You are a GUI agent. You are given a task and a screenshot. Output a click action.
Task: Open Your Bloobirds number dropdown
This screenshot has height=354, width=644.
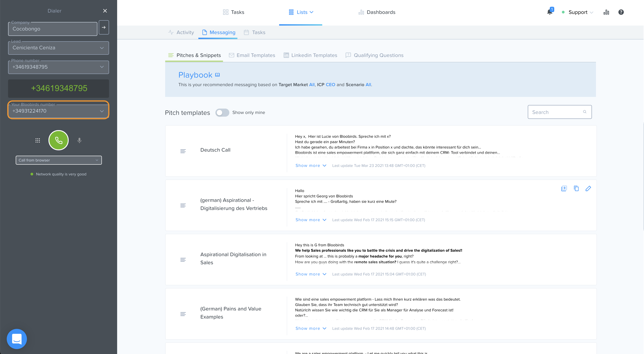[59, 111]
